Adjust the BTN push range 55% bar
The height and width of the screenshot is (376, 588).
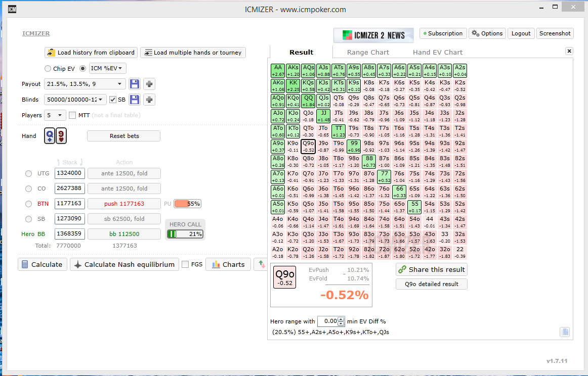(x=188, y=204)
